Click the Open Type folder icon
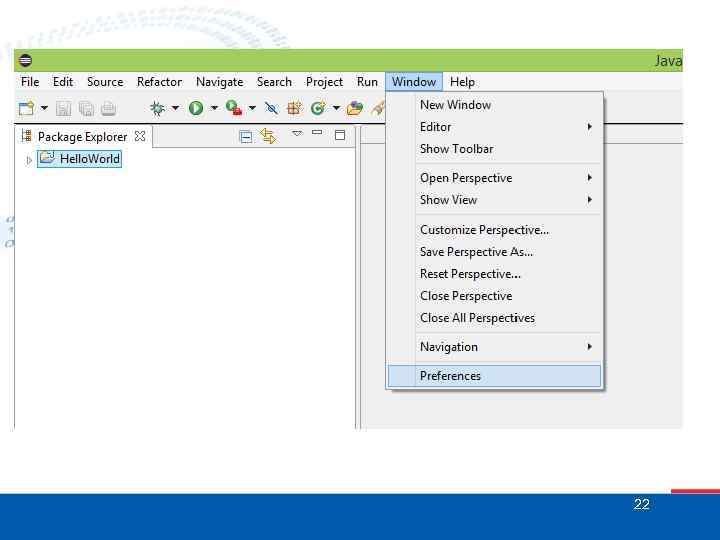The image size is (720, 540). pyautogui.click(x=354, y=108)
